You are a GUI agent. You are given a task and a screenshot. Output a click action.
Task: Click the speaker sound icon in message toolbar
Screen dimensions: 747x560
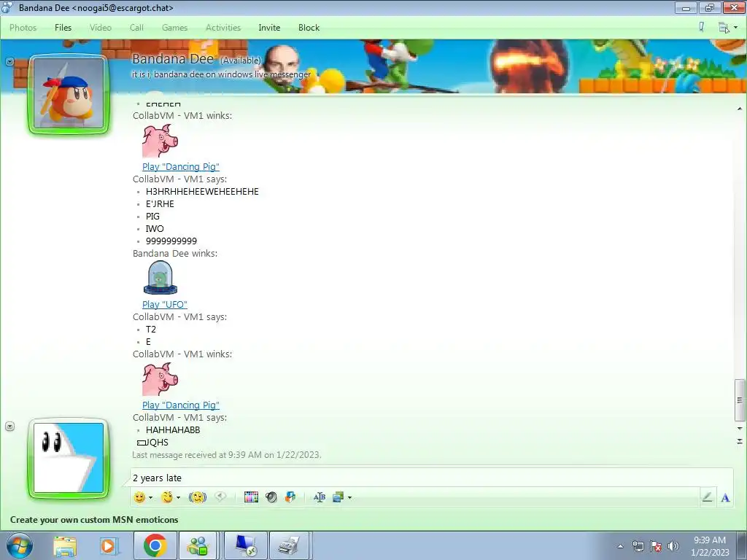(271, 497)
